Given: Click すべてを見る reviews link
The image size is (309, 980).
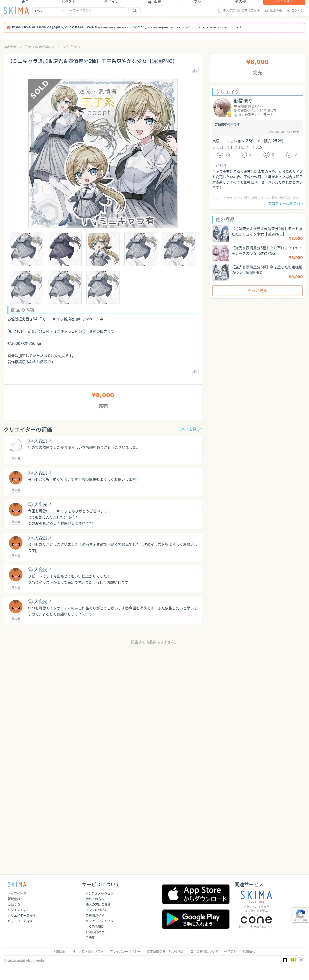Looking at the screenshot, I should [191, 429].
